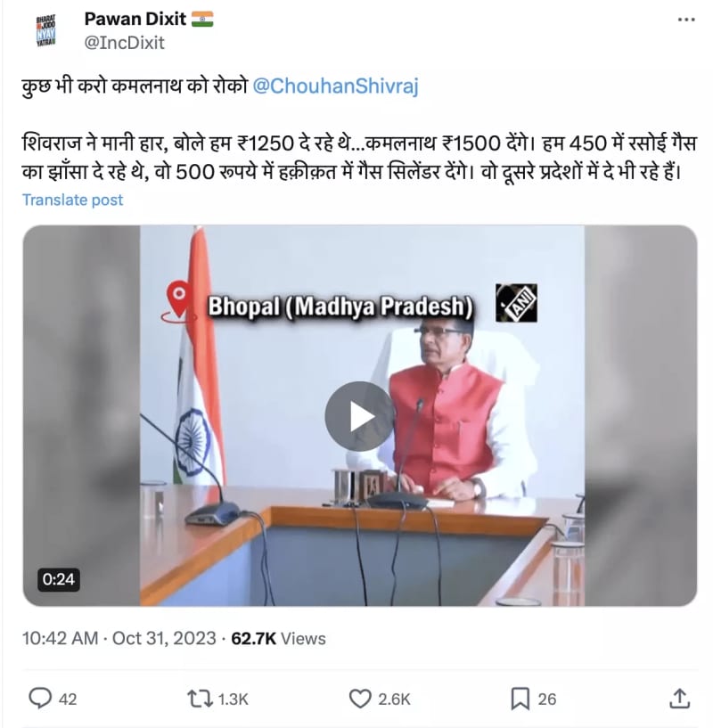Click the 2.6K likes count
This screenshot has height=728, width=713.
coord(394,699)
